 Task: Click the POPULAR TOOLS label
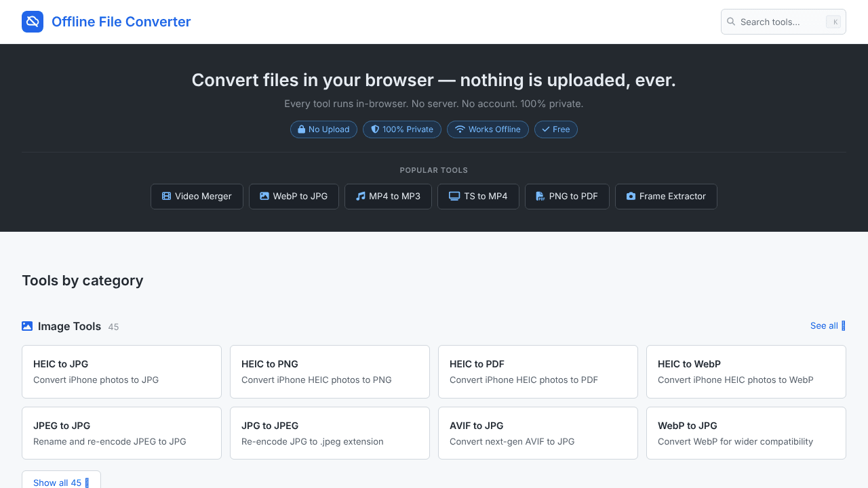434,170
